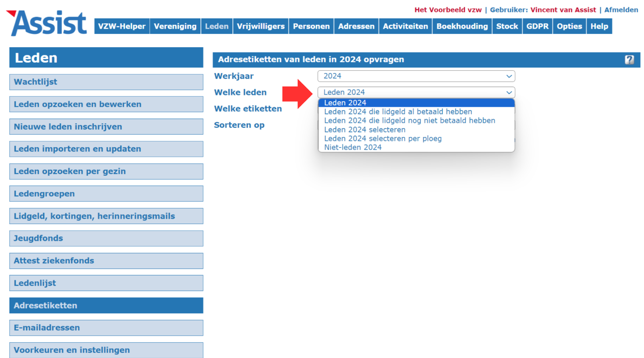This screenshot has width=644, height=358.
Task: Open the Werkjaar dropdown
Action: tap(416, 76)
